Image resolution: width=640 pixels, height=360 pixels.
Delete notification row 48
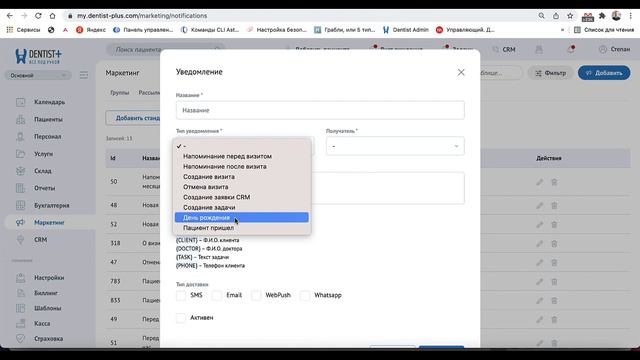point(554,206)
